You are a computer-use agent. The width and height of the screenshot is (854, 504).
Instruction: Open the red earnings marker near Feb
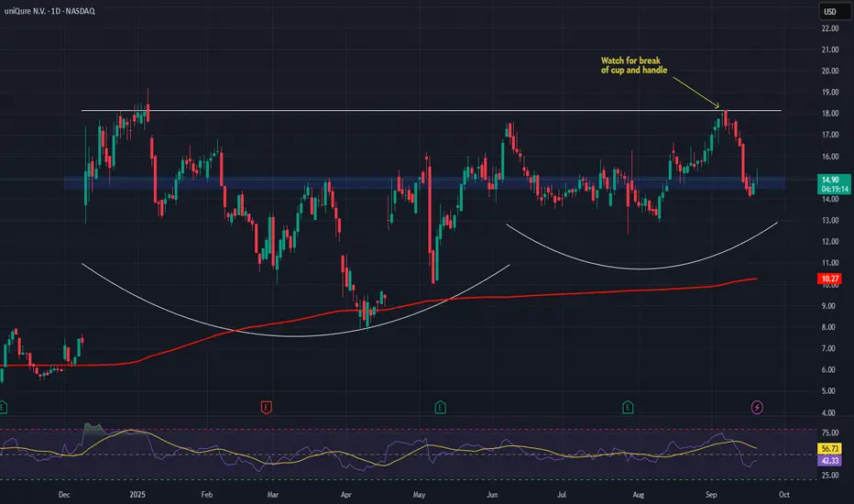click(x=266, y=407)
